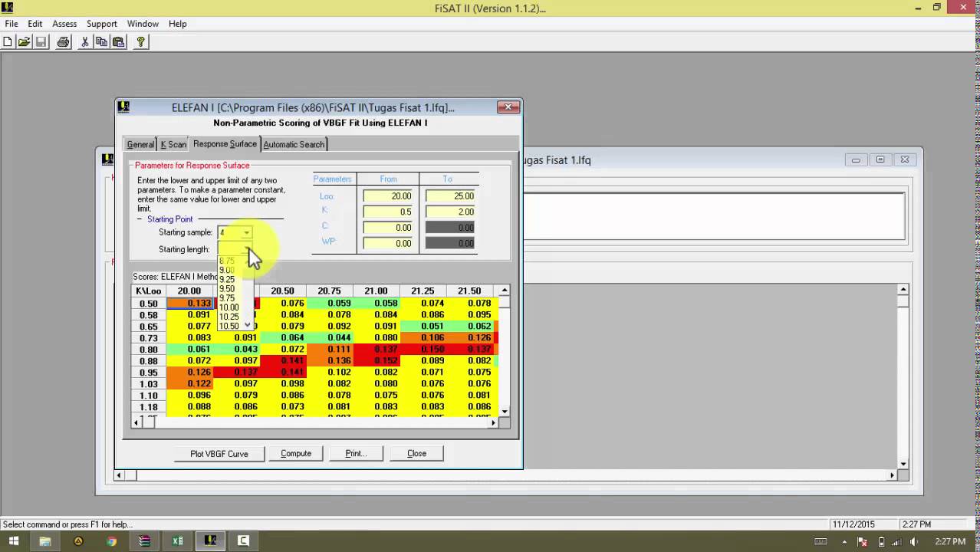Click the Print... button in dialog

coord(356,453)
